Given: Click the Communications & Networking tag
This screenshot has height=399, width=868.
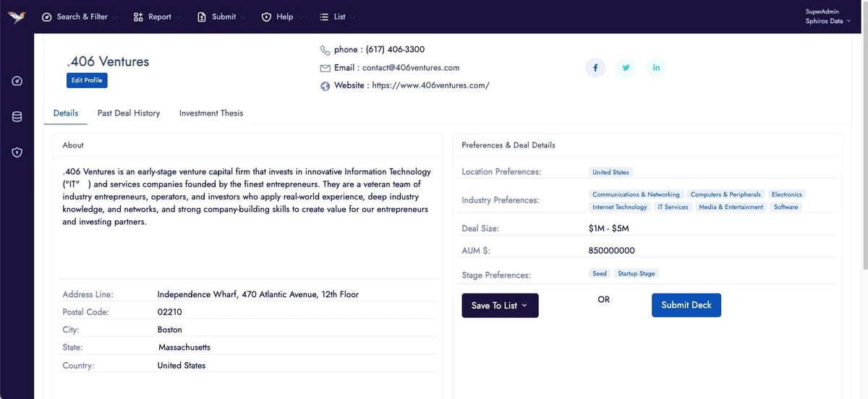Looking at the screenshot, I should point(636,194).
